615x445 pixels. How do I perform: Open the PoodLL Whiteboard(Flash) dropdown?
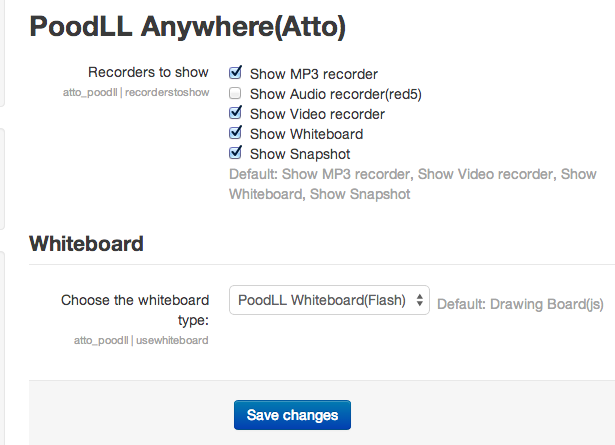[329, 300]
